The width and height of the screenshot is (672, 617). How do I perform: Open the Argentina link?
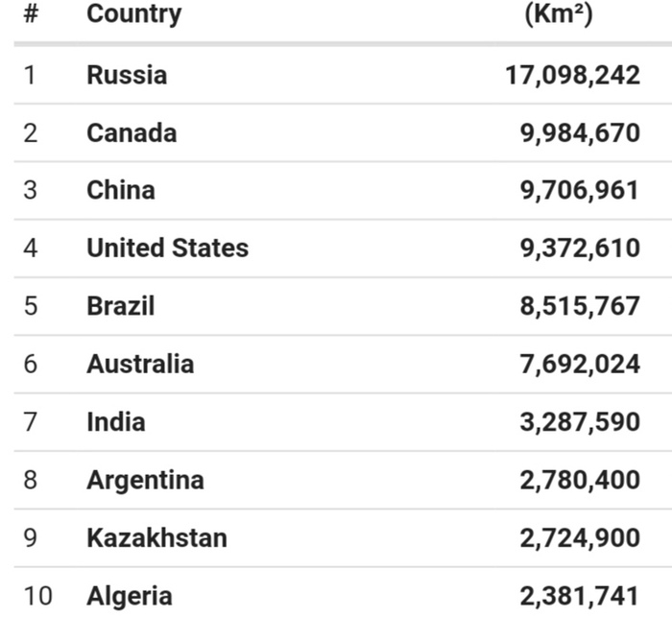[145, 480]
